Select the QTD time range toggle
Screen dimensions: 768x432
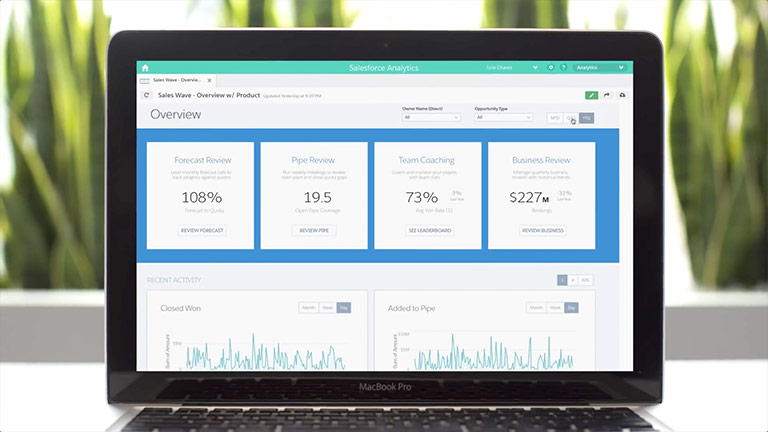(571, 118)
